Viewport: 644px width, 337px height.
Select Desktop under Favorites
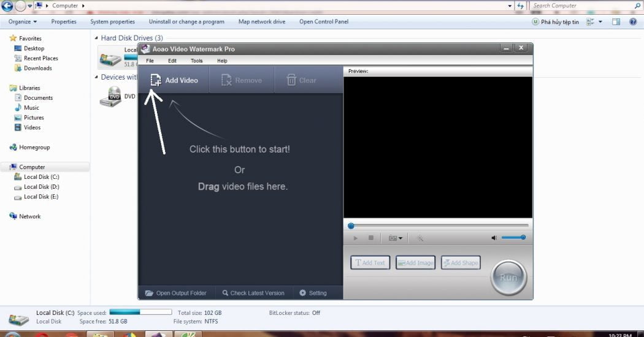click(x=34, y=48)
